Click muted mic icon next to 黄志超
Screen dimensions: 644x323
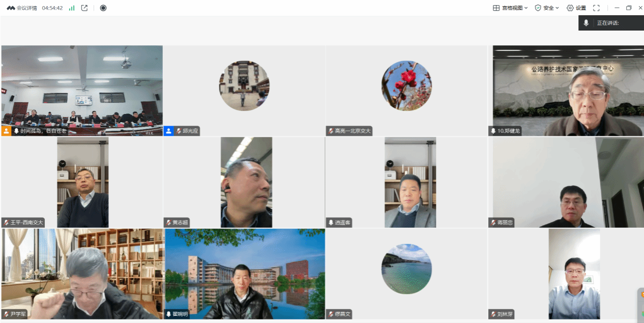(168, 222)
